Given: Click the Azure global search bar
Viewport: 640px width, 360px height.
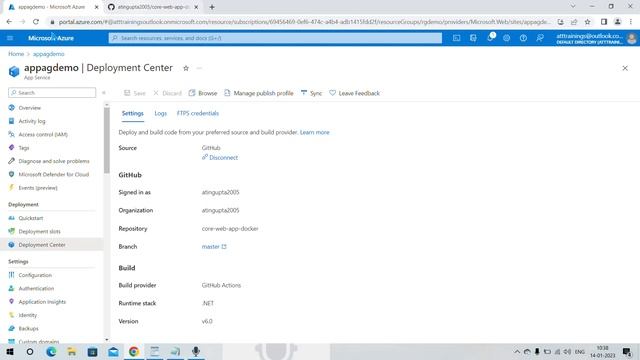Looking at the screenshot, I should (275, 38).
